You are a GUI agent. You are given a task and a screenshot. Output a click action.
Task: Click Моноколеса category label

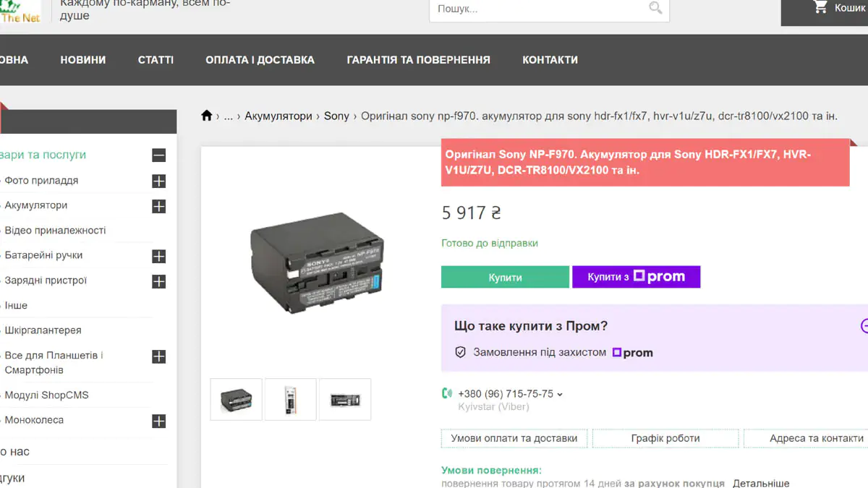34,420
